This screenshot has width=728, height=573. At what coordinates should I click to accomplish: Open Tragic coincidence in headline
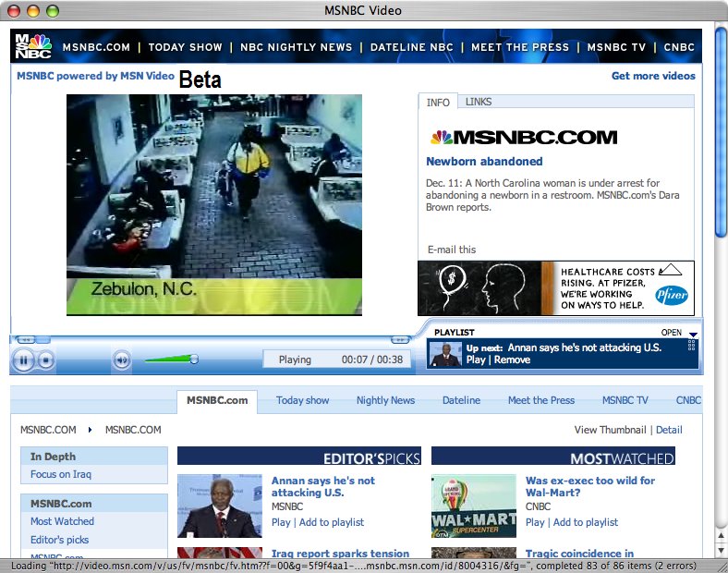[x=579, y=553]
